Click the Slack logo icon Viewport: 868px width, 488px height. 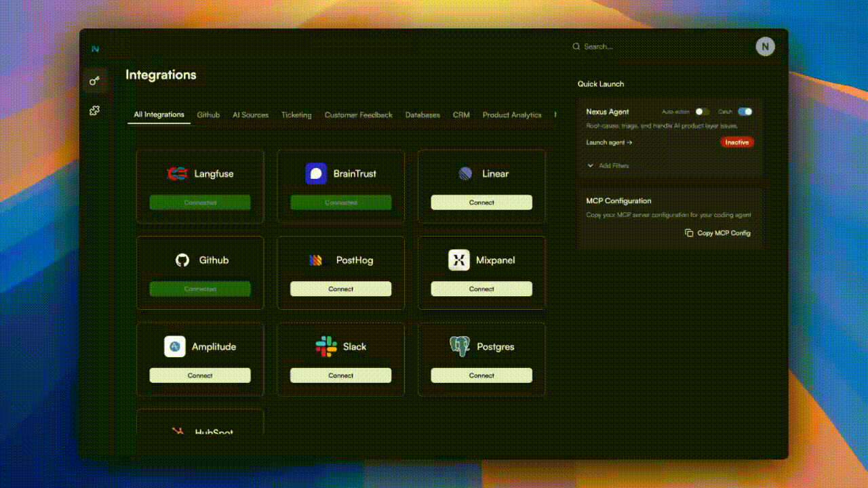pos(326,346)
